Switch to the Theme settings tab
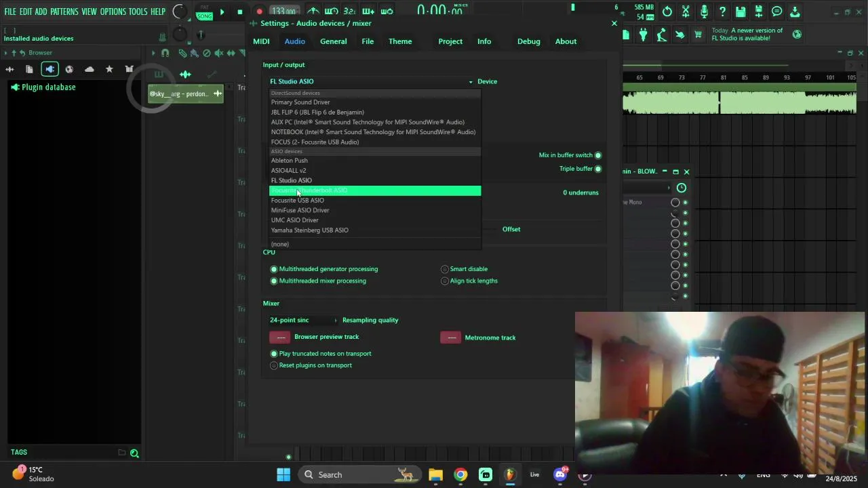 [400, 41]
